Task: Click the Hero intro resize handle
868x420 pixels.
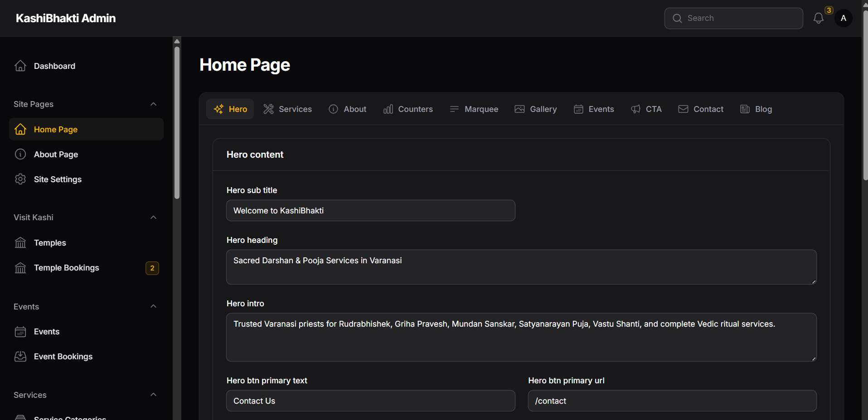Action: pyautogui.click(x=814, y=359)
